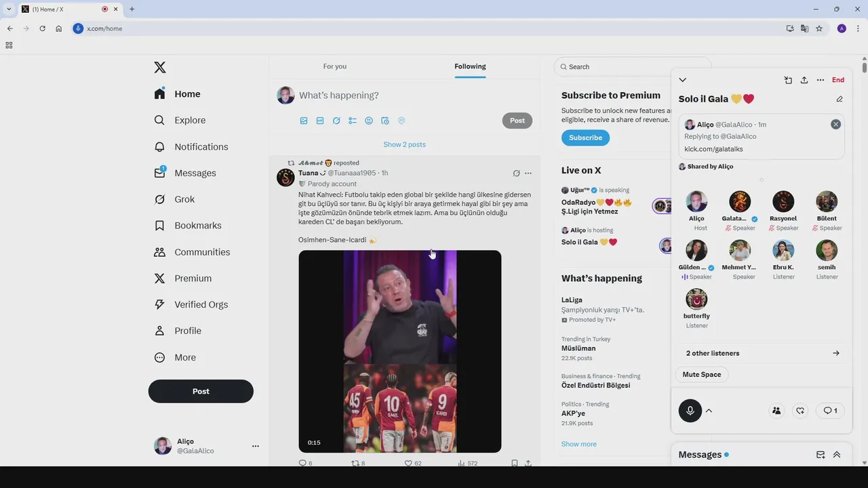Schedule the post with calendar icon
This screenshot has height=488, width=868.
point(385,121)
